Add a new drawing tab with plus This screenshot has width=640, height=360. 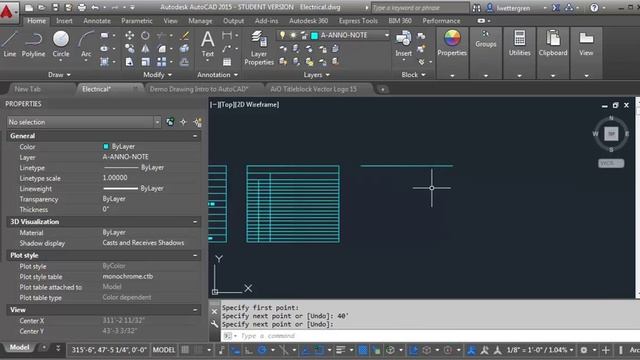coord(382,89)
